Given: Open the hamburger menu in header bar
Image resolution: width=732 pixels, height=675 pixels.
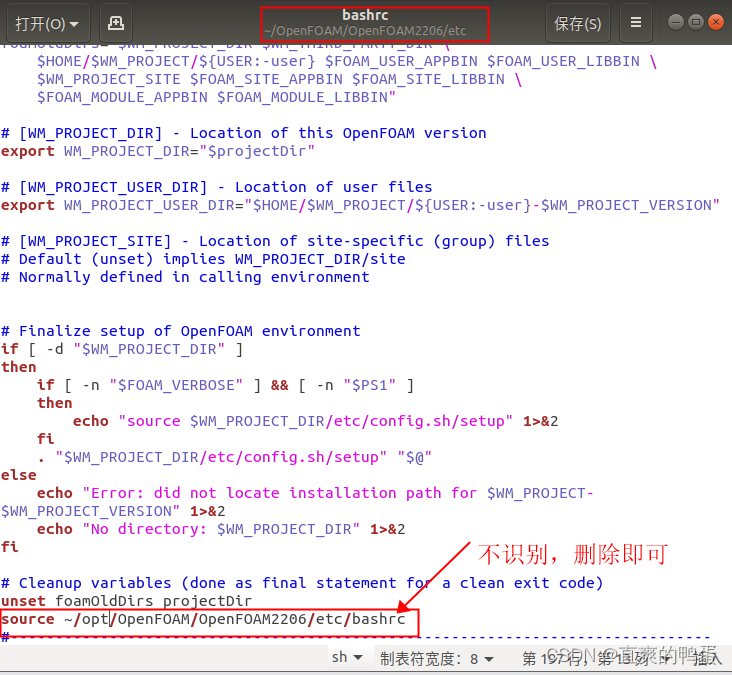Looking at the screenshot, I should coord(635,23).
